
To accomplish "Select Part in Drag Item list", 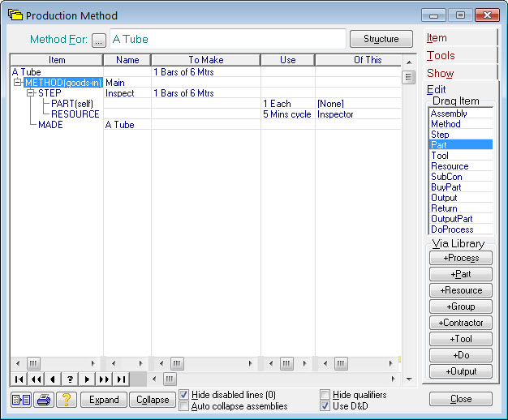I will coord(461,145).
